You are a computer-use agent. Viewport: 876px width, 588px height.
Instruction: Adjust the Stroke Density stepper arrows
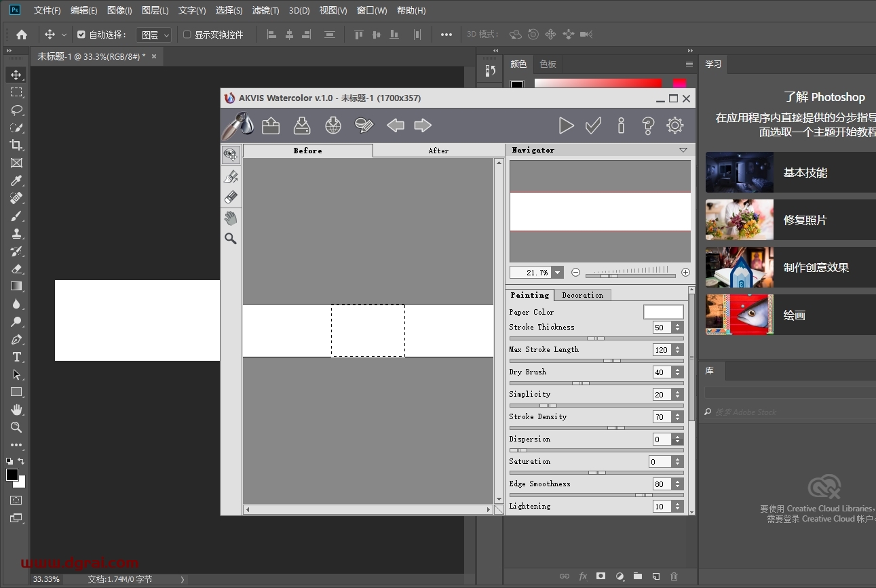[677, 417]
